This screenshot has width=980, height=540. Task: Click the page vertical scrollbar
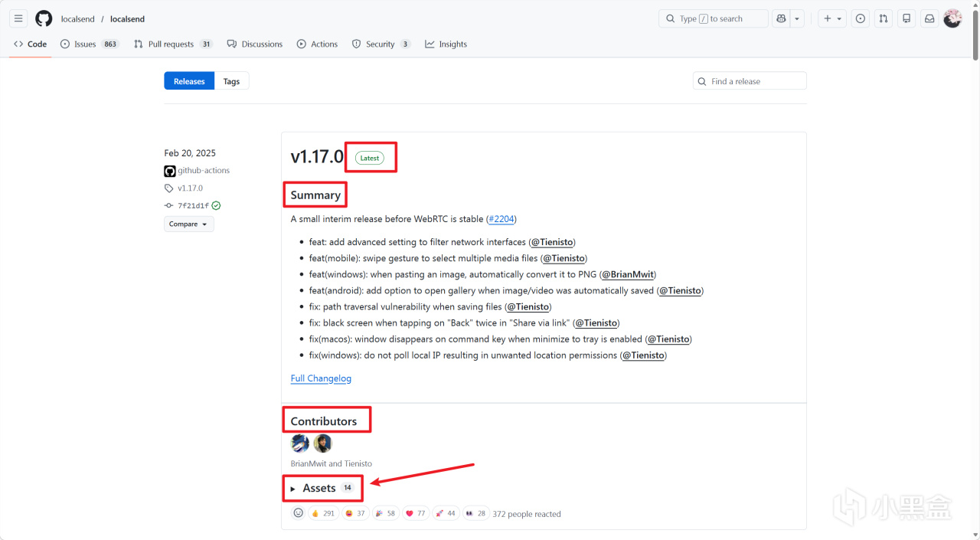point(975,34)
